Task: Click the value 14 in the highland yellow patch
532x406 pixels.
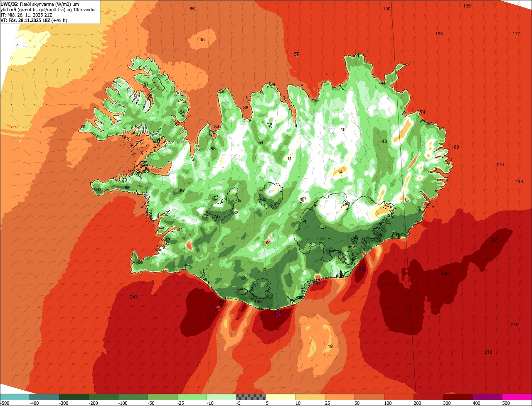Action: [x=340, y=172]
